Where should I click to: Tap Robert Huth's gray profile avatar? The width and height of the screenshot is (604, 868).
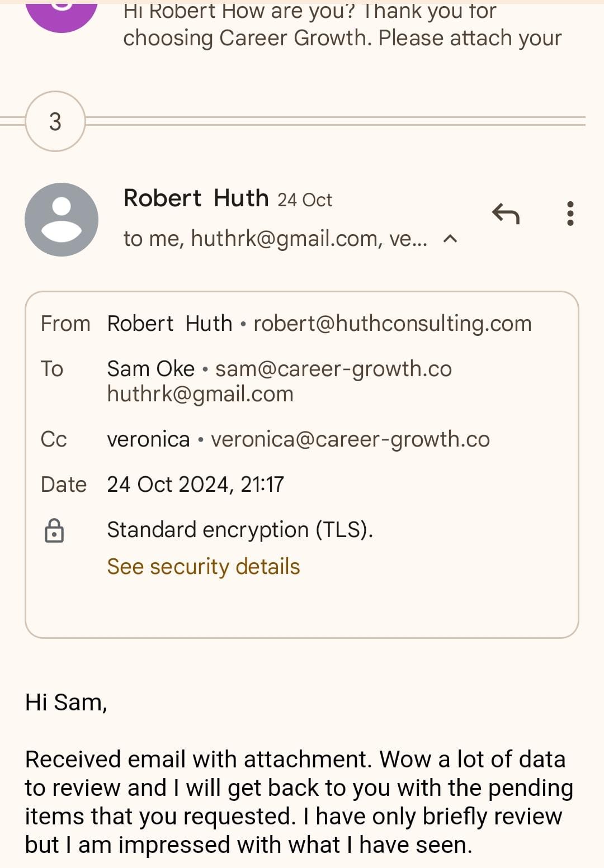(x=62, y=220)
